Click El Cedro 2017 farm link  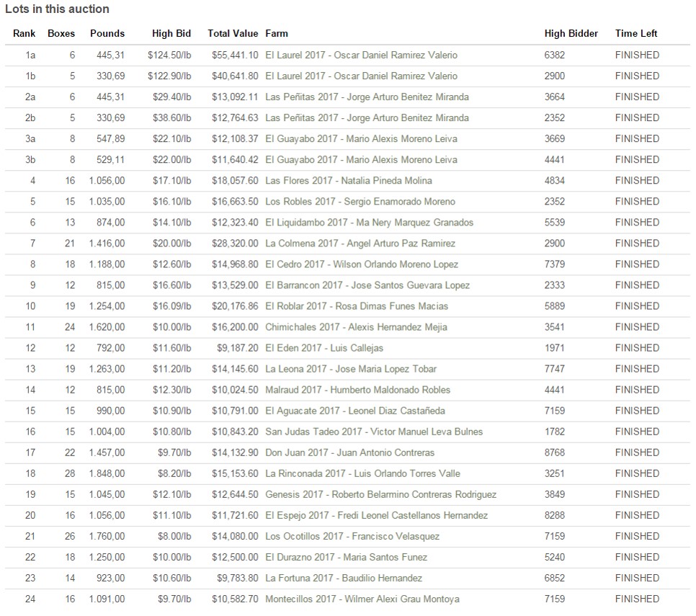[x=362, y=264]
